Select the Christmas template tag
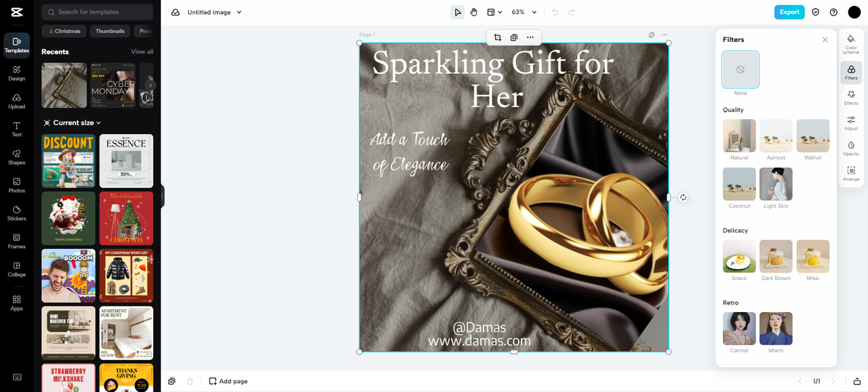 click(x=66, y=31)
